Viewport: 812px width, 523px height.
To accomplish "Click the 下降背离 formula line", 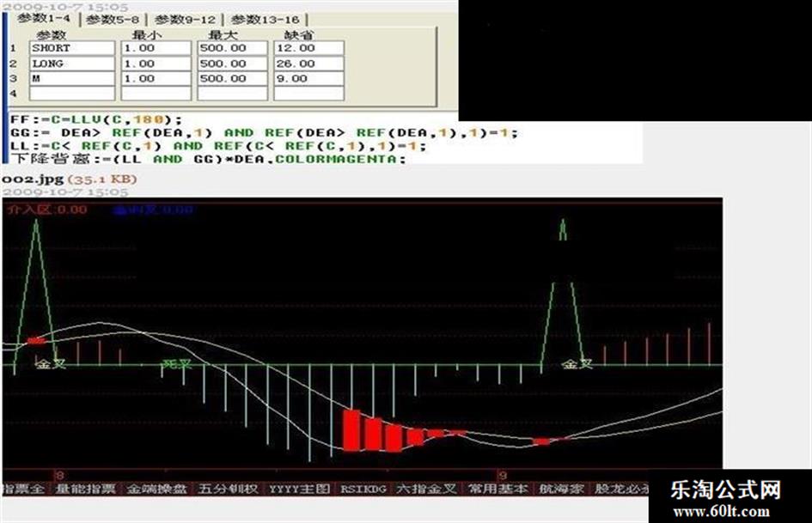I will [x=208, y=160].
